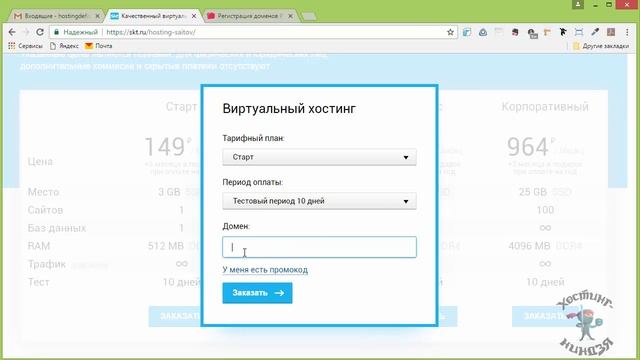This screenshot has height=360, width=640.
Task: Click the 4096 MB RAM value
Action: tap(529, 246)
